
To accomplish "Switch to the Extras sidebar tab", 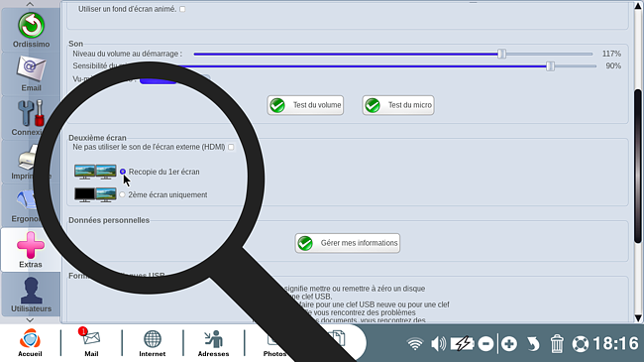I will 31,250.
